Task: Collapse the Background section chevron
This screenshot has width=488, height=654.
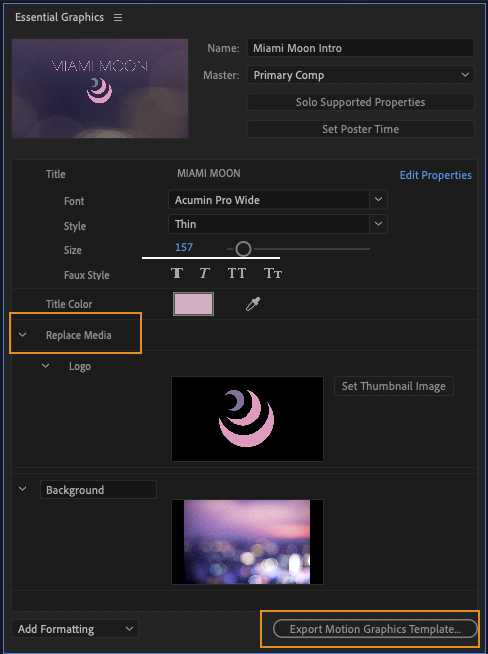Action: click(23, 489)
